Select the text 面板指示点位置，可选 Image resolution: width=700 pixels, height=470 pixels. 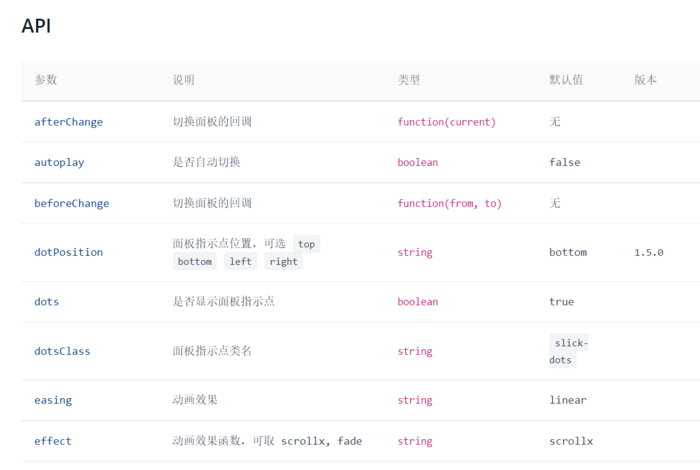(229, 243)
